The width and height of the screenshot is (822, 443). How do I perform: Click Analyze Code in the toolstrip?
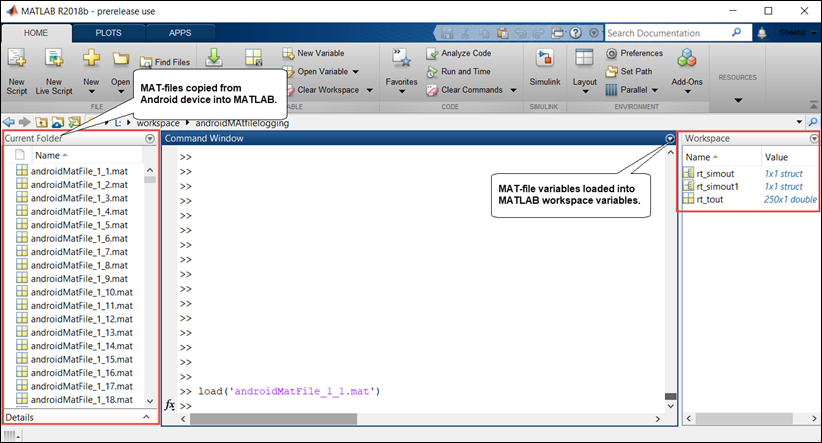(458, 53)
